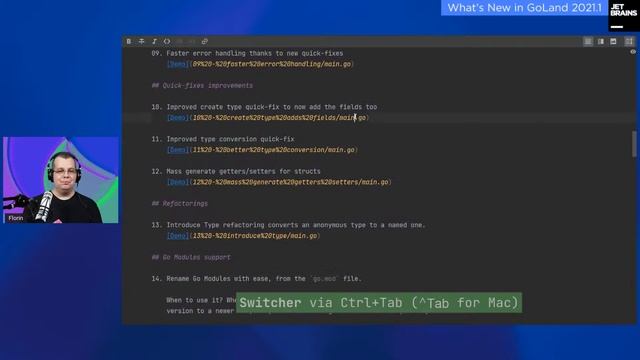
Task: Click the editor's vertical scrollbar thumb
Action: point(634,143)
